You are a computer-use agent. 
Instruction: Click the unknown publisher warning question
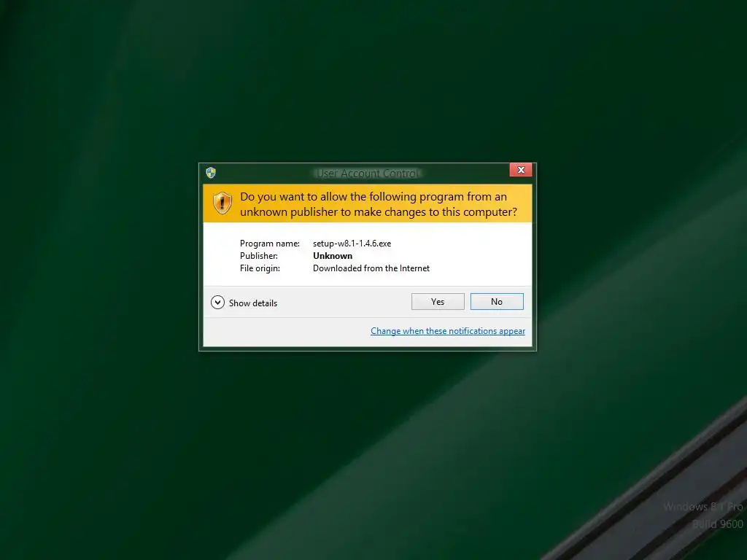pos(379,204)
